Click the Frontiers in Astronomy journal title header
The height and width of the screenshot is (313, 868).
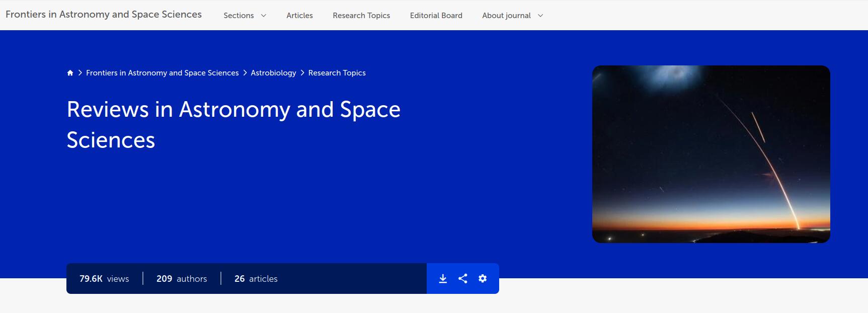point(104,15)
